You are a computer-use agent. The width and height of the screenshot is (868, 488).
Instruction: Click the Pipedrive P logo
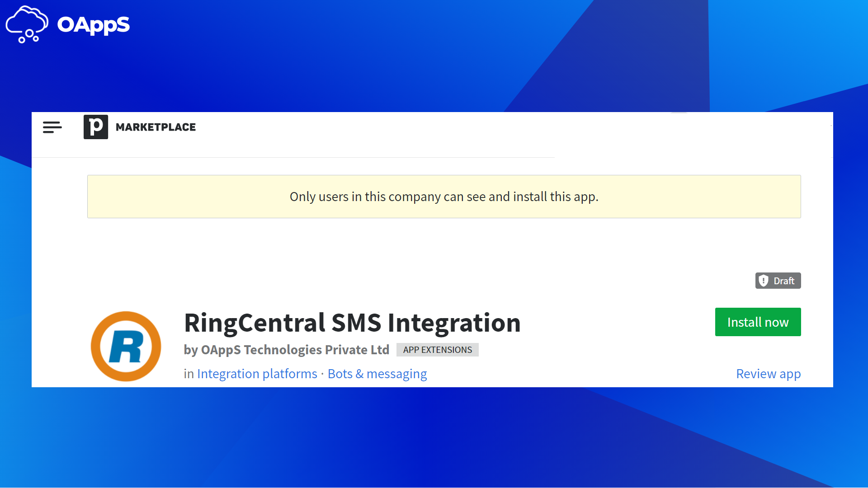[96, 127]
